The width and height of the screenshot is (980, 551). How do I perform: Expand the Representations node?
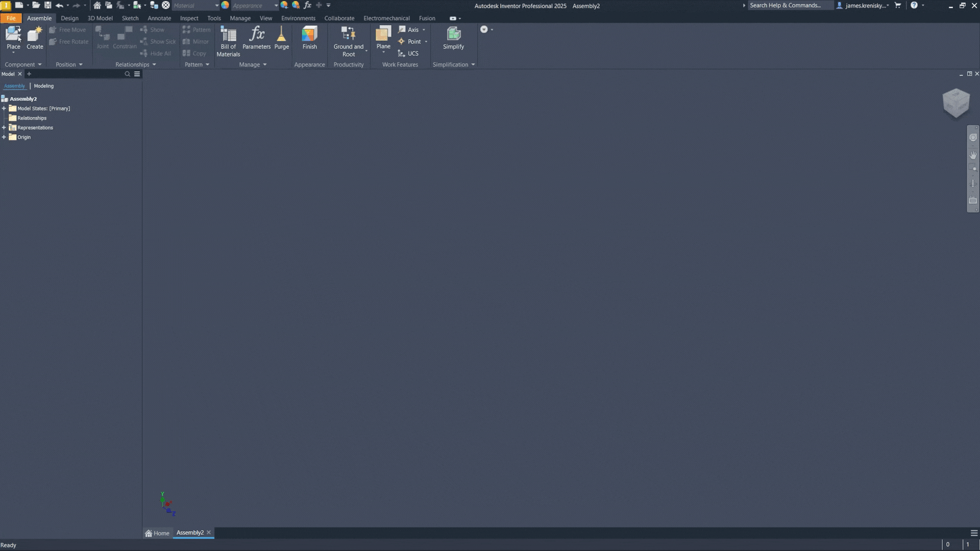[x=4, y=128]
